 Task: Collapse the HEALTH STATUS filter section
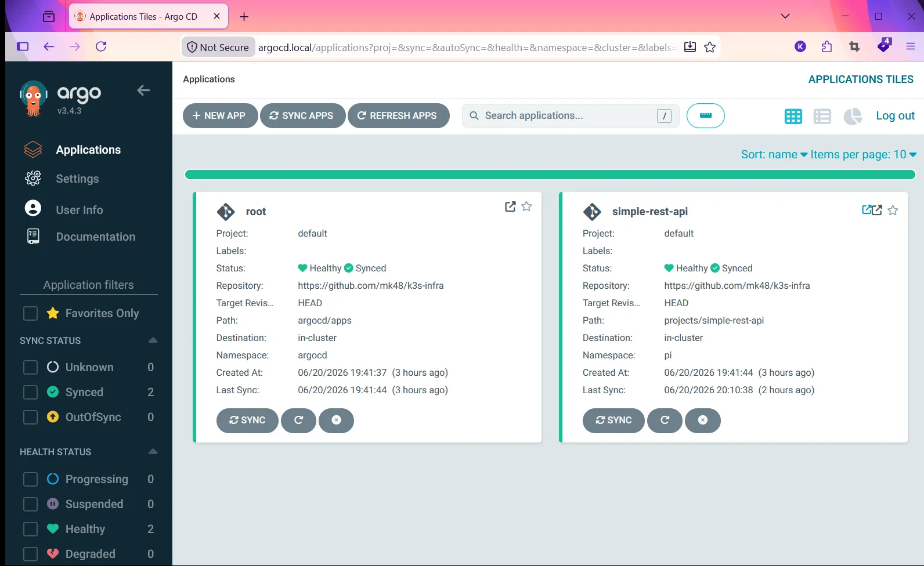(x=153, y=452)
